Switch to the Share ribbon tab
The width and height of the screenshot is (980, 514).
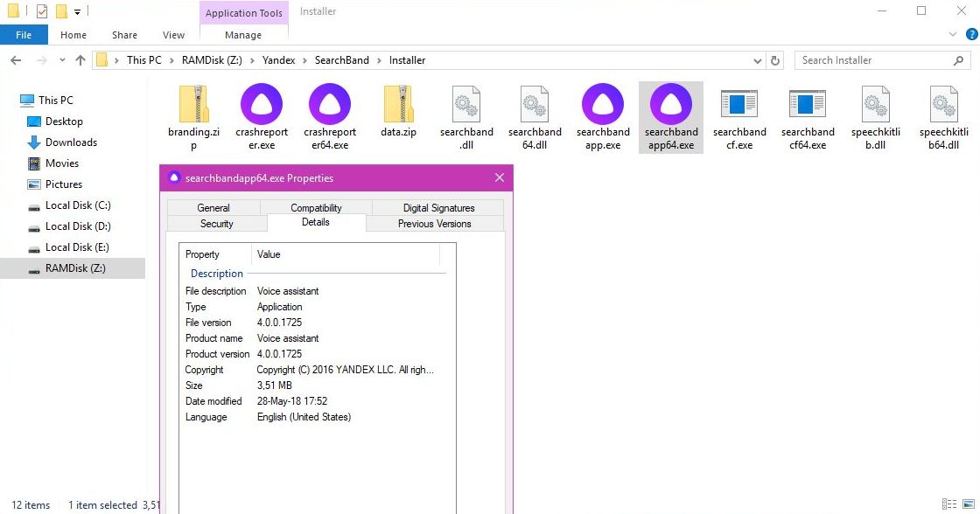coord(124,35)
